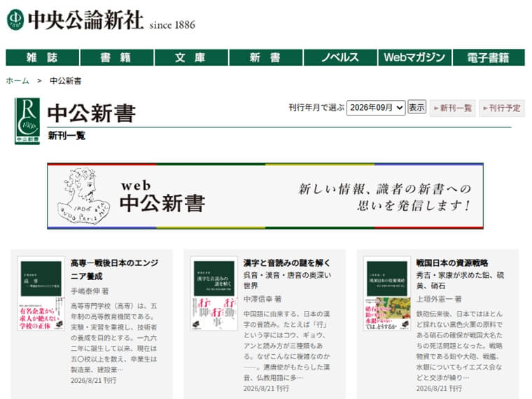Open the 戦国日本の資源戦略 book cover thumbnail

(x=387, y=293)
